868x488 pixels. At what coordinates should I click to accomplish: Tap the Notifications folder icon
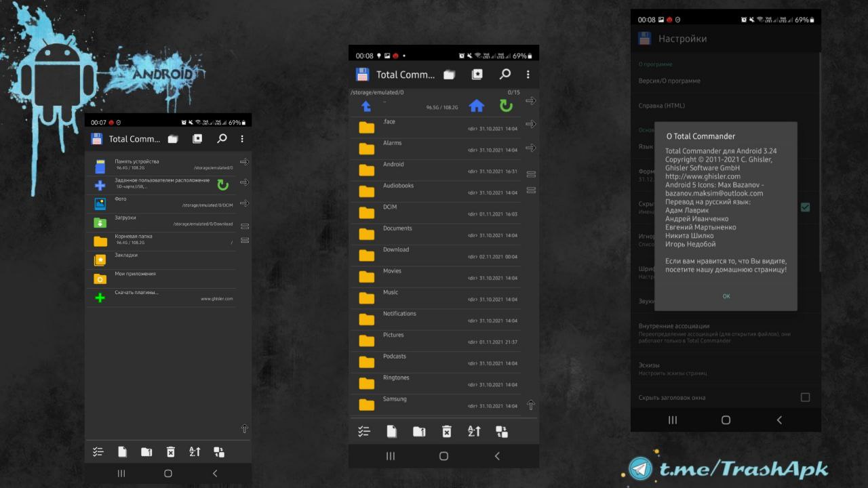(367, 319)
